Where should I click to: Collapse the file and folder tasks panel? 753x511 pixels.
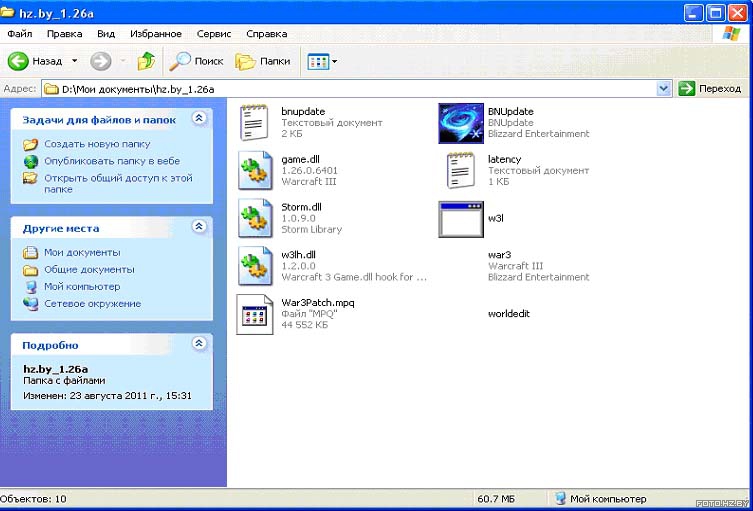click(199, 118)
